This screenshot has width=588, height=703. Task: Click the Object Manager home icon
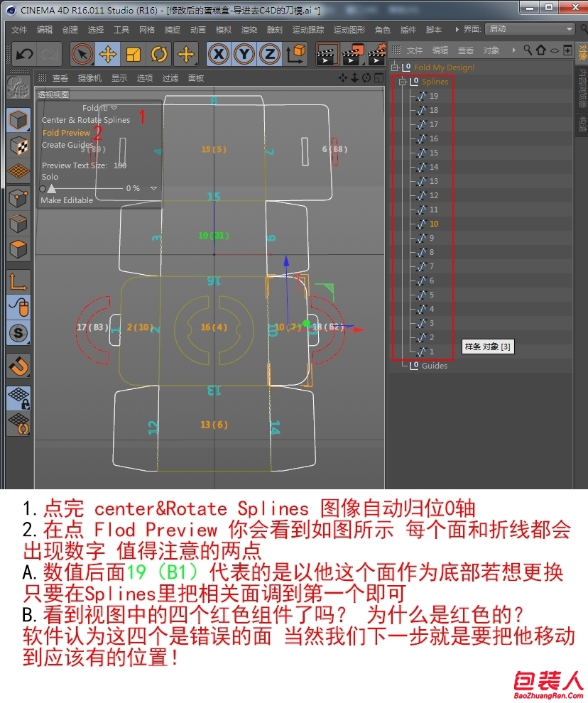541,50
